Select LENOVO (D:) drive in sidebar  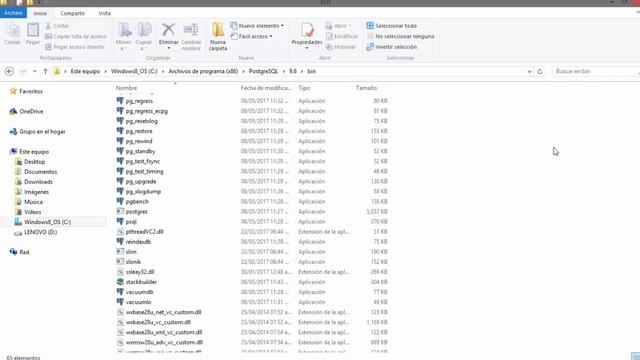click(x=40, y=232)
